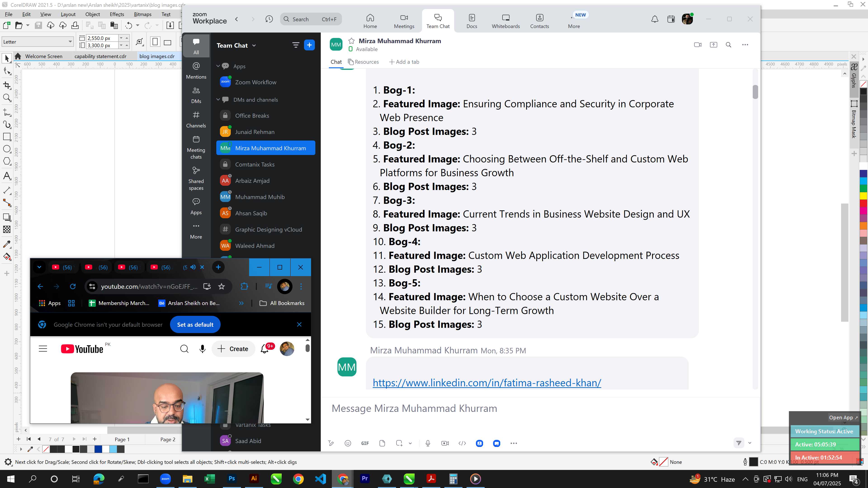Open Shared spaces in Zoom sidebar
This screenshot has height=488, width=868.
(x=196, y=178)
